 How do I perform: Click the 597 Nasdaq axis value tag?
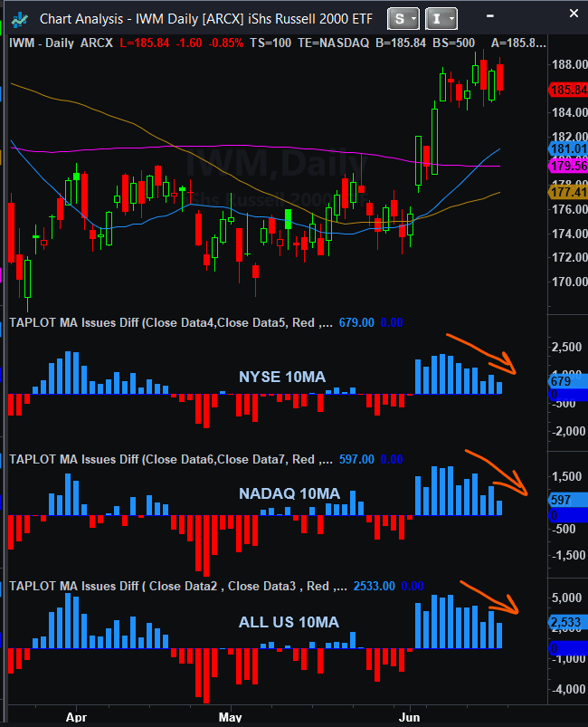(x=568, y=500)
